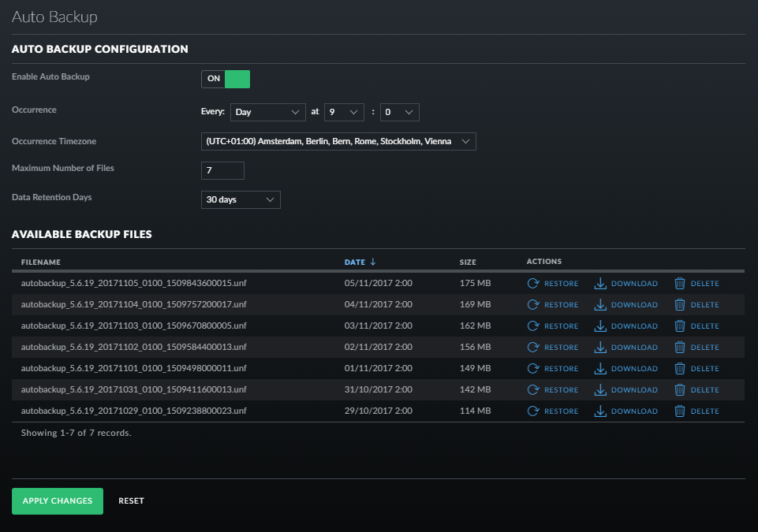Screen dimensions: 758x532
Task: Click download icon for 29/10/2017 backup
Action: coord(600,411)
